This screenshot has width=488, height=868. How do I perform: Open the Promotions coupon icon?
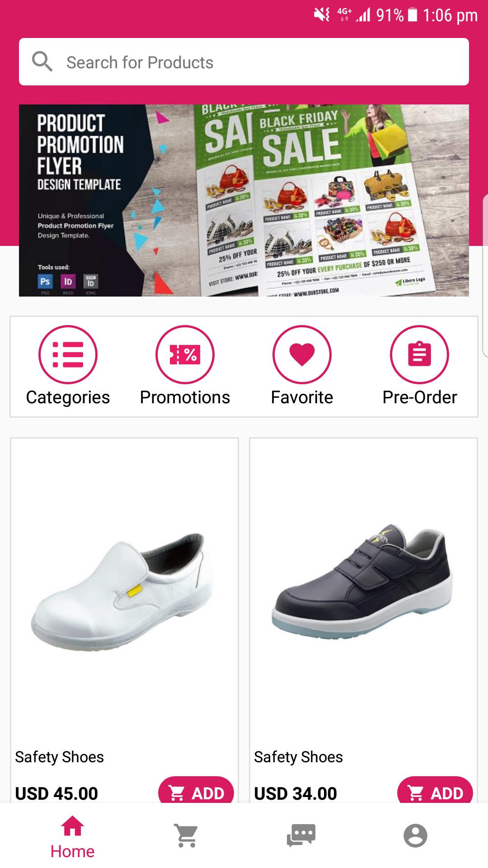185,354
